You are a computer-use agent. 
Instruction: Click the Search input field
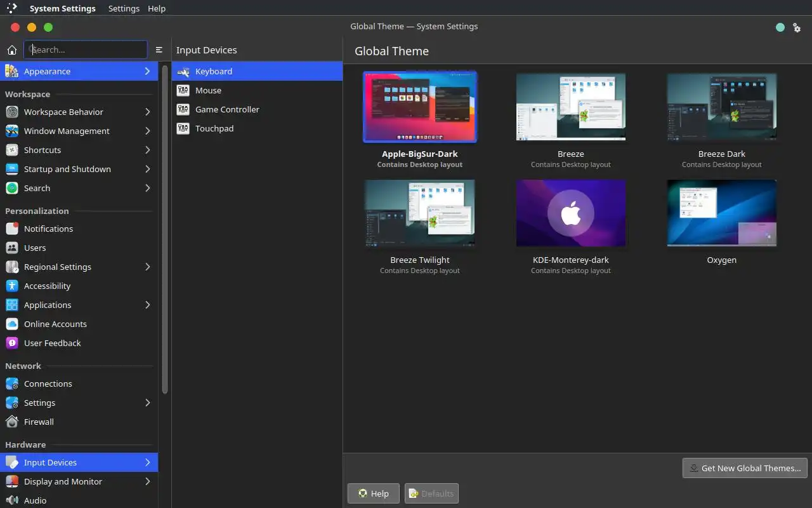pos(86,50)
